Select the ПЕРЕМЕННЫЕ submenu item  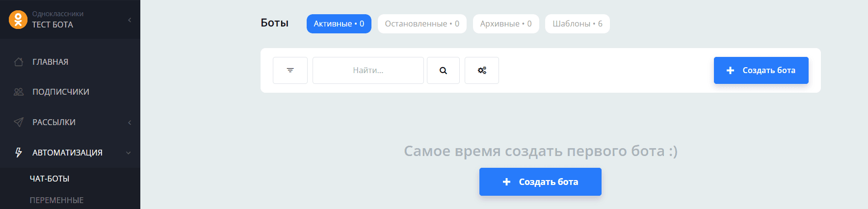click(57, 200)
